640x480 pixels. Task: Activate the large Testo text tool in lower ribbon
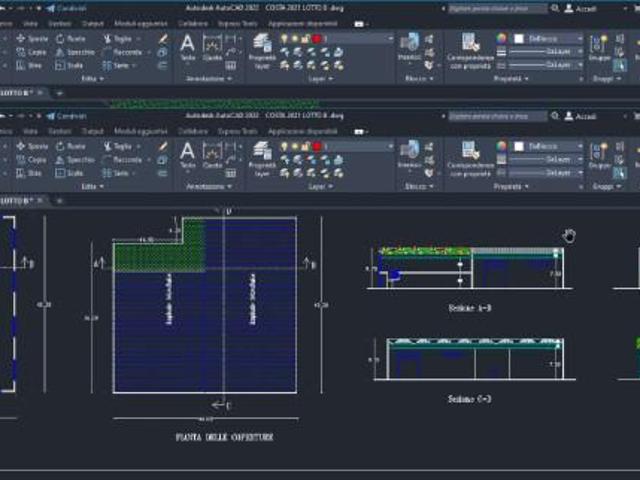pyautogui.click(x=187, y=155)
